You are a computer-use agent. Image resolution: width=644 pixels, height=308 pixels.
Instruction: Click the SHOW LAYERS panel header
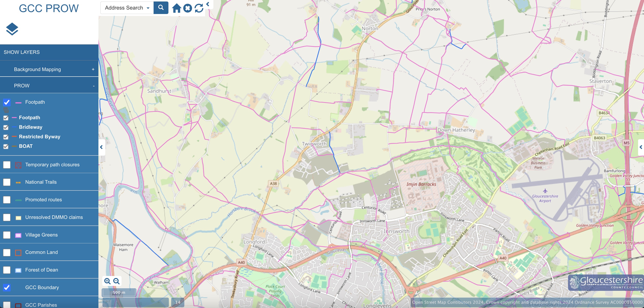point(21,52)
